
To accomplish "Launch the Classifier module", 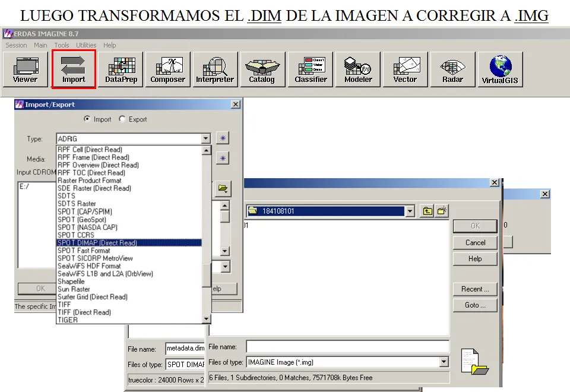I will [x=311, y=69].
